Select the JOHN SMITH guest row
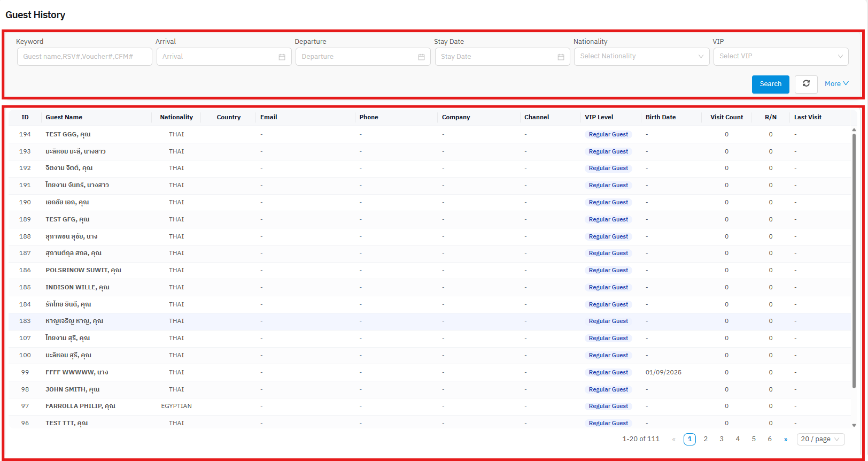The width and height of the screenshot is (868, 461). pyautogui.click(x=73, y=389)
